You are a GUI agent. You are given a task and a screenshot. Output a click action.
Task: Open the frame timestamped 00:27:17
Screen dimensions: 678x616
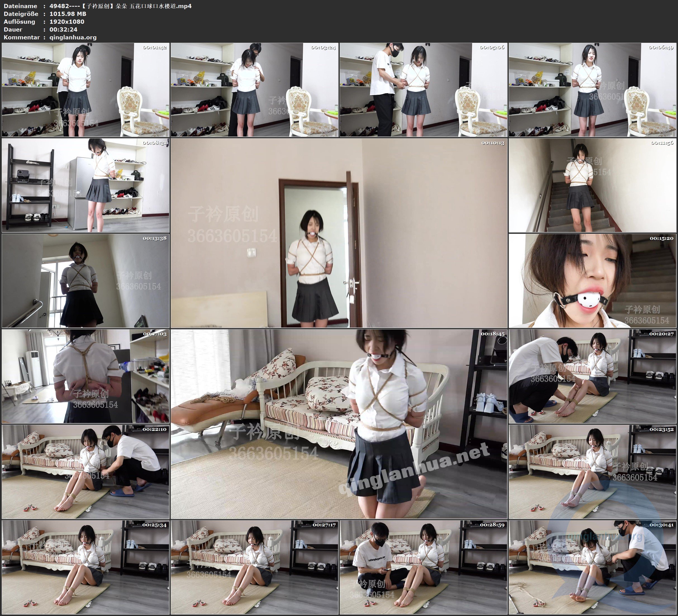254,567
